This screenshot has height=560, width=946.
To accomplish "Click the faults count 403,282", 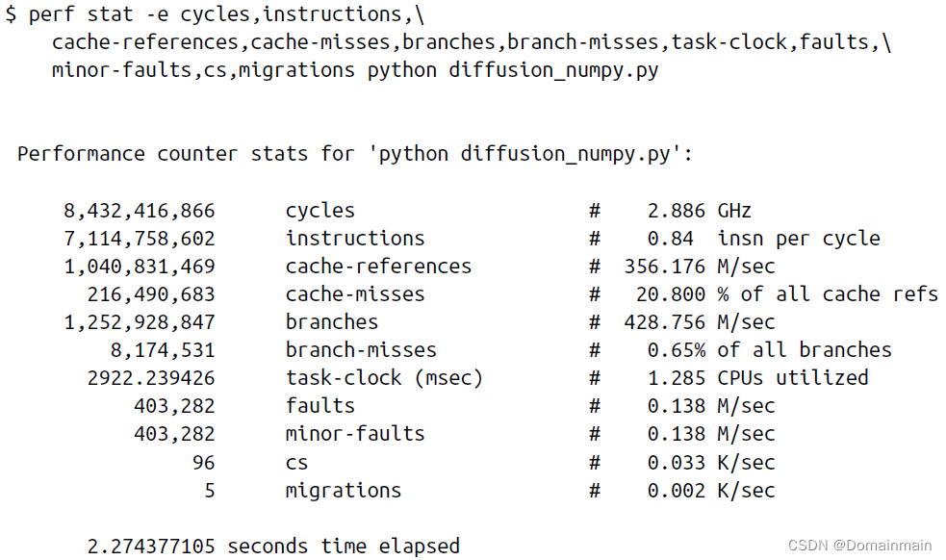I will click(x=174, y=405).
